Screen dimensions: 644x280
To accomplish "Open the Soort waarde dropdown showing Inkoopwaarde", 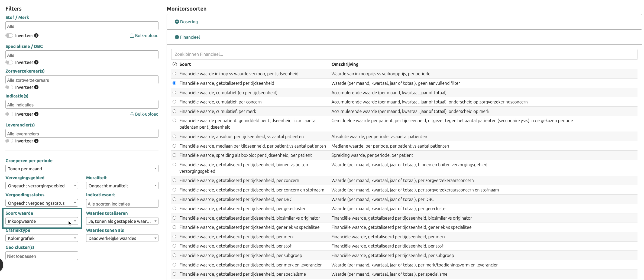I will 42,221.
